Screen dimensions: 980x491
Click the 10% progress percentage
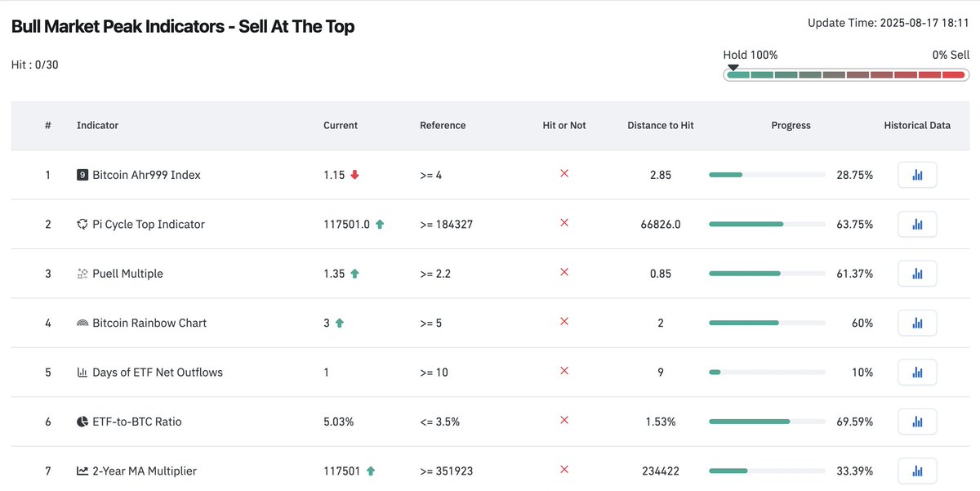click(862, 372)
